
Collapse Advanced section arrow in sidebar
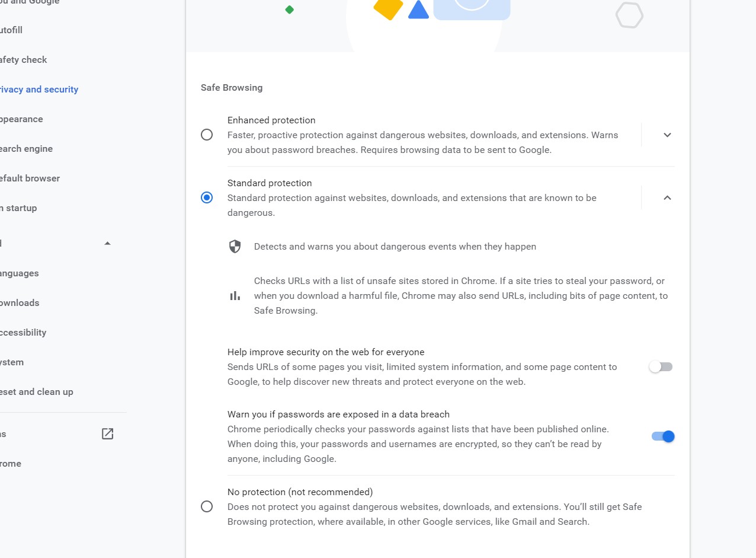(x=107, y=243)
